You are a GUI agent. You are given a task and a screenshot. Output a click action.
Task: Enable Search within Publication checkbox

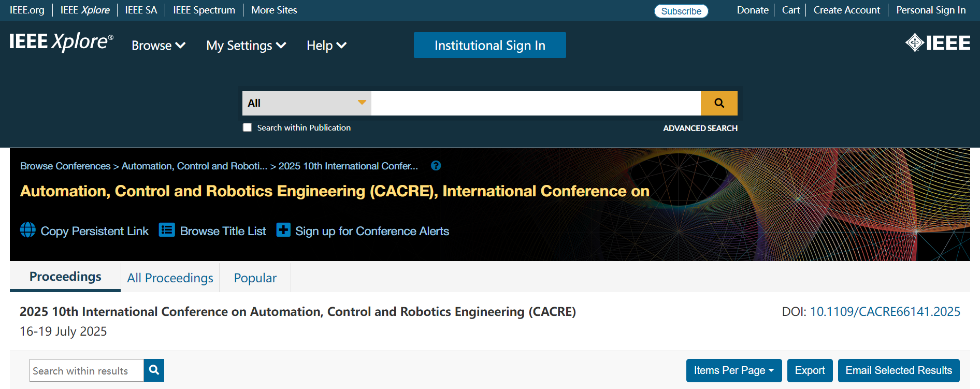coord(248,127)
